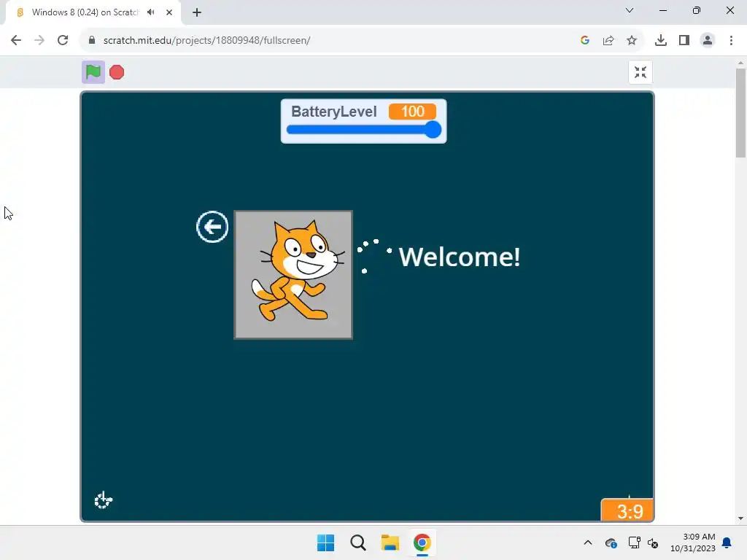Click the browser forward arrow
Screen dimensions: 747x560
click(x=39, y=41)
